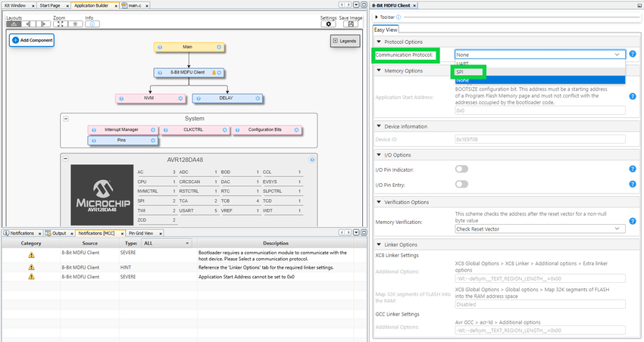
Task: Click the zoom fit-to-screen icon
Action: tap(61, 24)
